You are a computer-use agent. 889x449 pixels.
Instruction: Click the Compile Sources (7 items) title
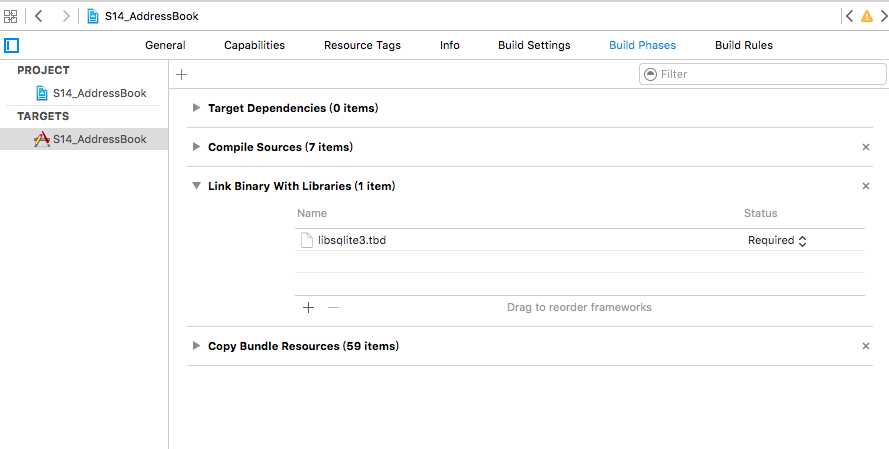click(280, 147)
